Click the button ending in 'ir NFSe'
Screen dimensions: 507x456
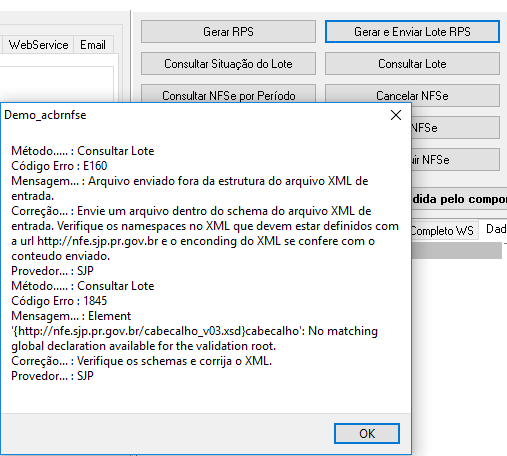455,160
